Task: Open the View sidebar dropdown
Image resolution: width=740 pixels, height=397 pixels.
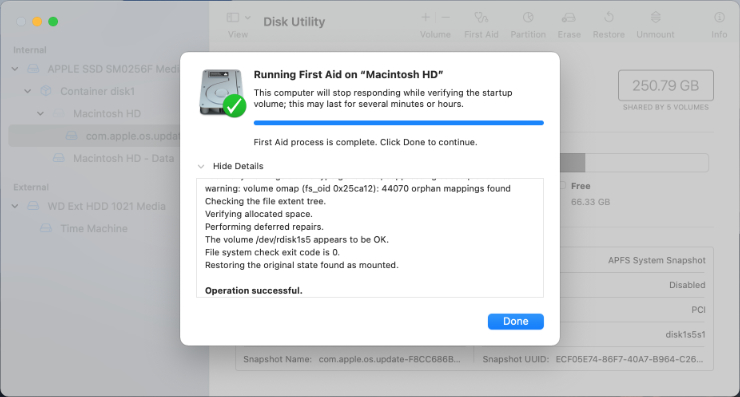Action: (238, 18)
